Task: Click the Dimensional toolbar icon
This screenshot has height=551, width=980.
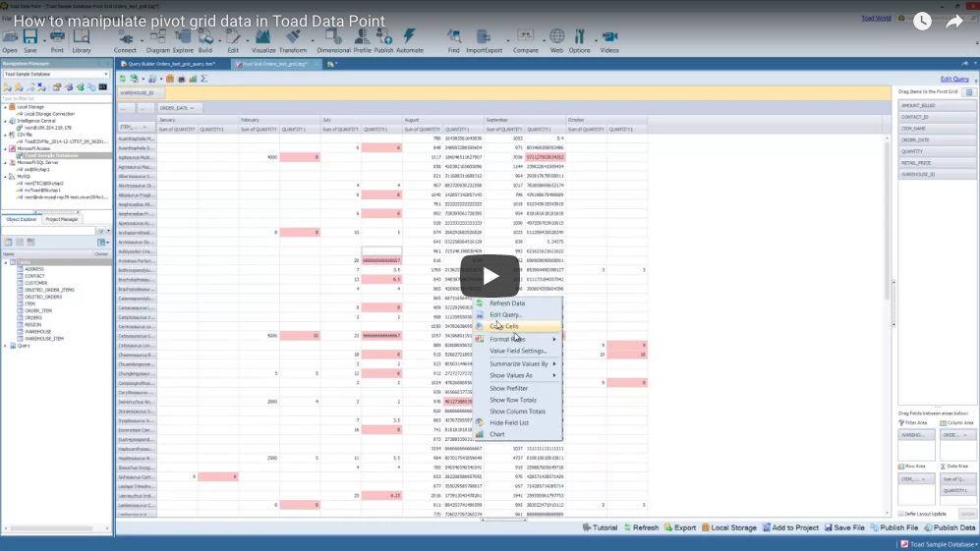Action: (x=333, y=39)
